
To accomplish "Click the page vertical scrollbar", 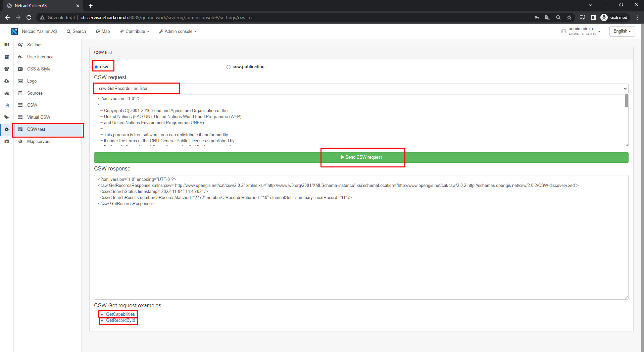I will click(x=642, y=188).
